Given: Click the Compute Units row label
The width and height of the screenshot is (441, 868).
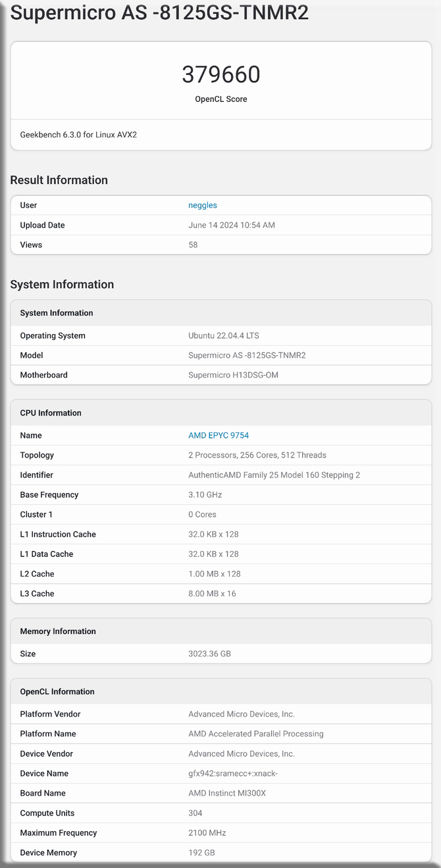Looking at the screenshot, I should coord(47,813).
